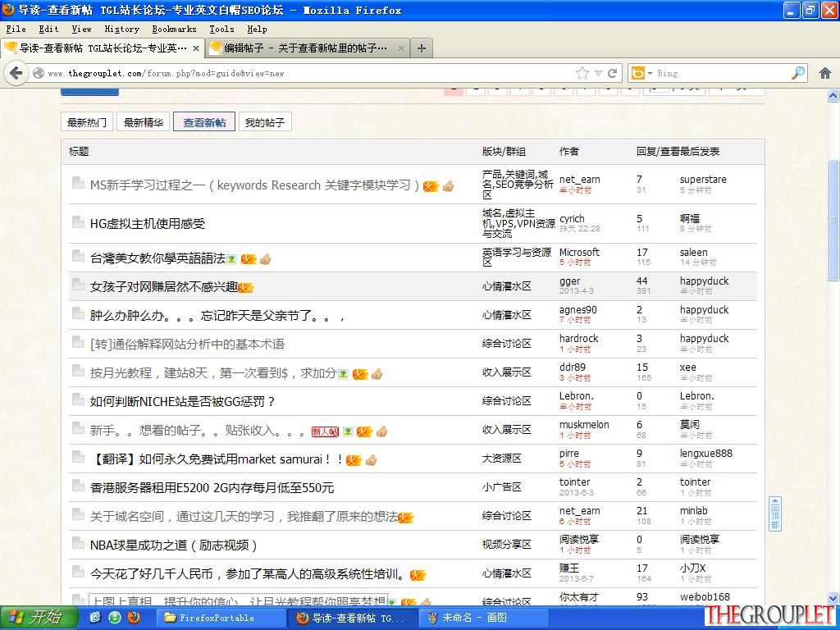Open the Bookmarks menu
Screen dimensions: 840x630
coord(174,29)
